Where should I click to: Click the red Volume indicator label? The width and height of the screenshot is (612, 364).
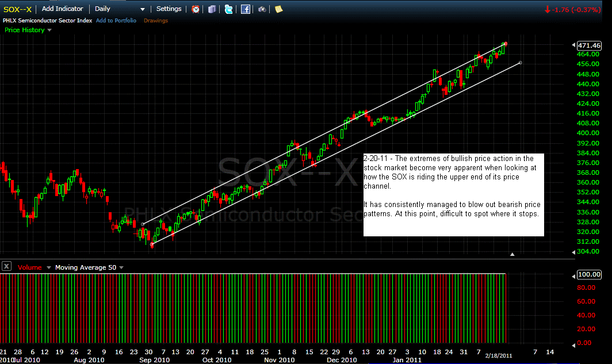pos(30,267)
